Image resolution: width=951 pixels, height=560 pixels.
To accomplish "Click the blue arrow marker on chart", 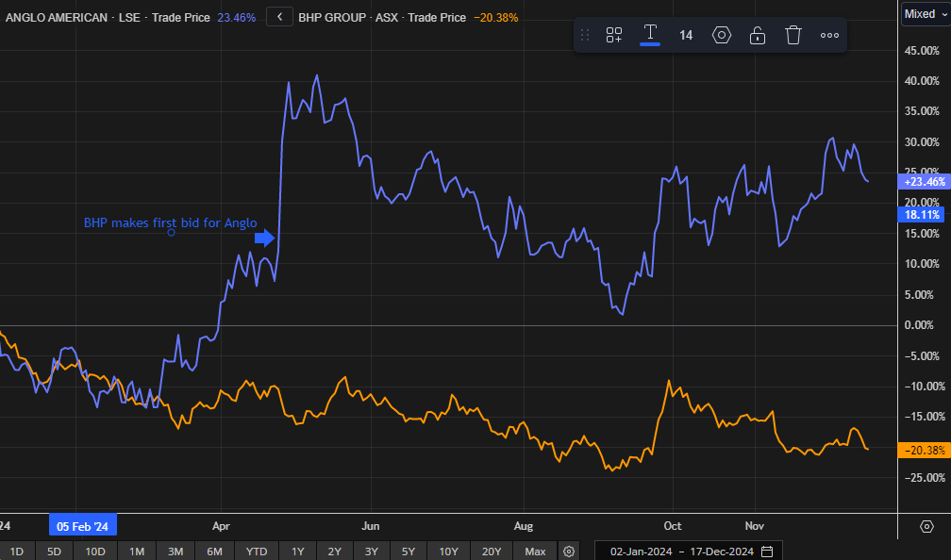I will click(x=265, y=238).
